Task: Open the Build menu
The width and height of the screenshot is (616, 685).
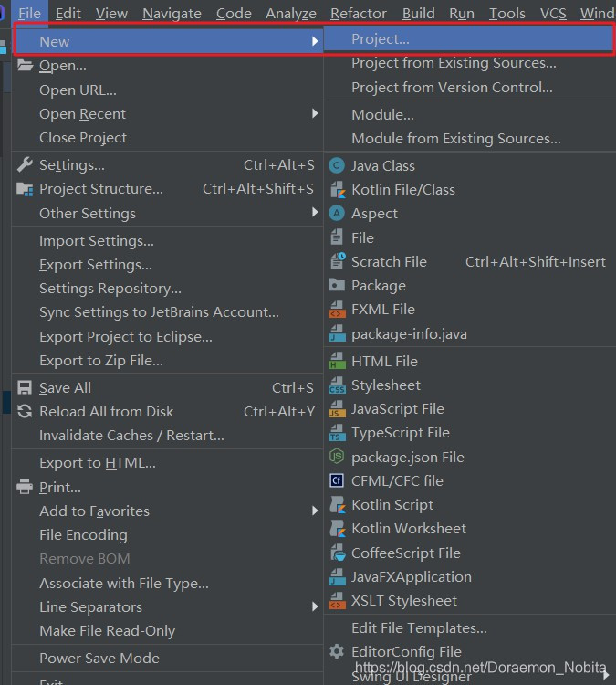Action: click(x=418, y=13)
